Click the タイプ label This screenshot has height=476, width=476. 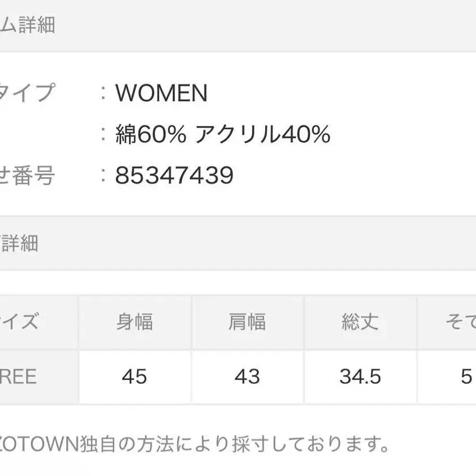click(27, 93)
